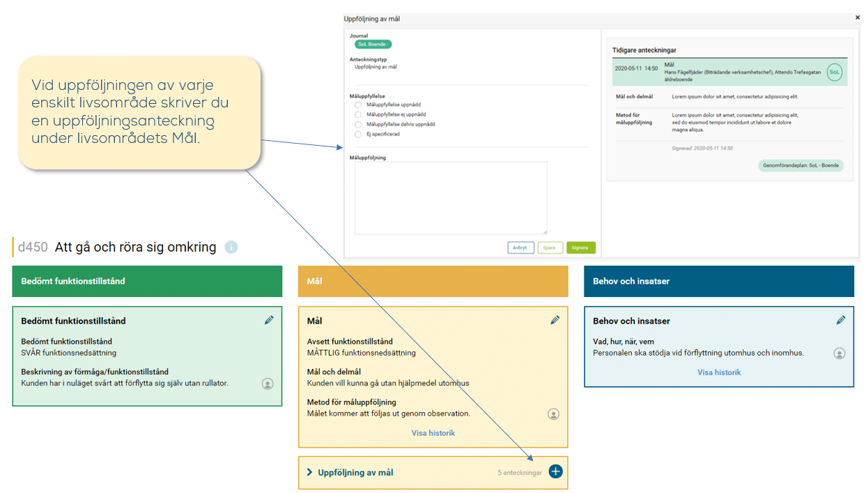Viewport: 868px width, 493px height.
Task: Add a new Uppföljning av mål note
Action: pos(555,472)
